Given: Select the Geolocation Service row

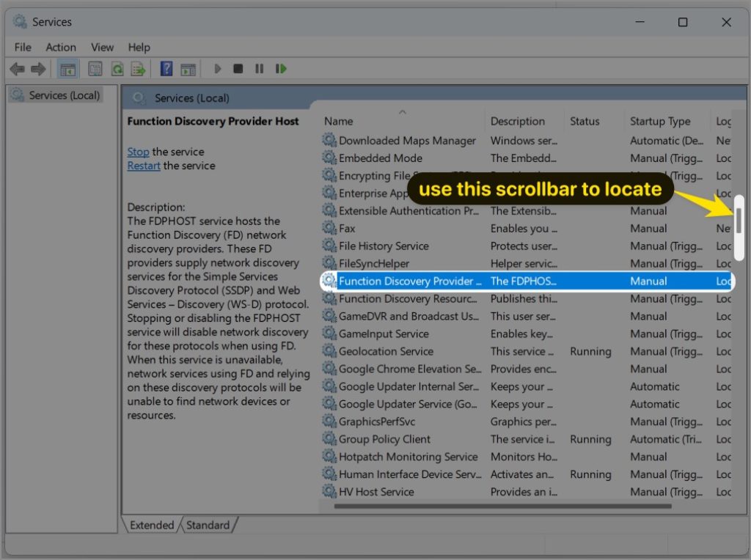Looking at the screenshot, I should pyautogui.click(x=525, y=351).
